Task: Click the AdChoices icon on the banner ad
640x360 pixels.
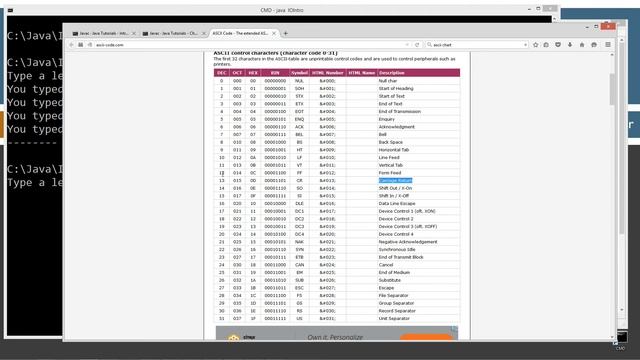Action: (x=454, y=329)
